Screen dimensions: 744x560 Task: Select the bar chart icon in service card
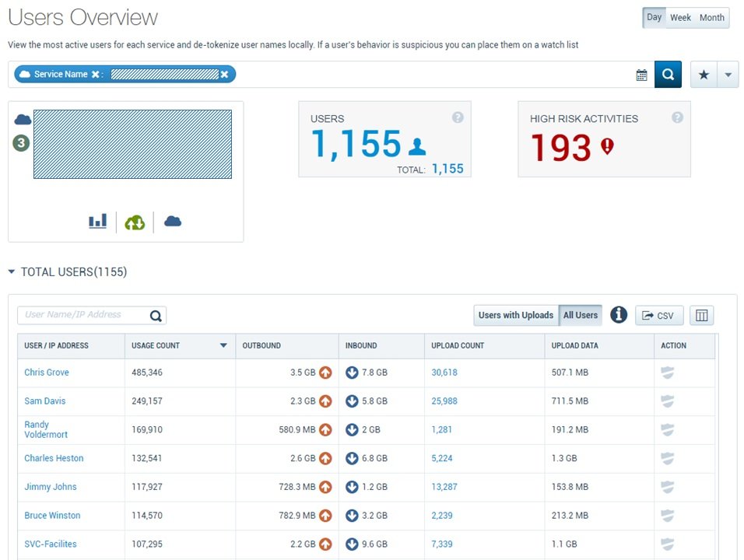(97, 222)
